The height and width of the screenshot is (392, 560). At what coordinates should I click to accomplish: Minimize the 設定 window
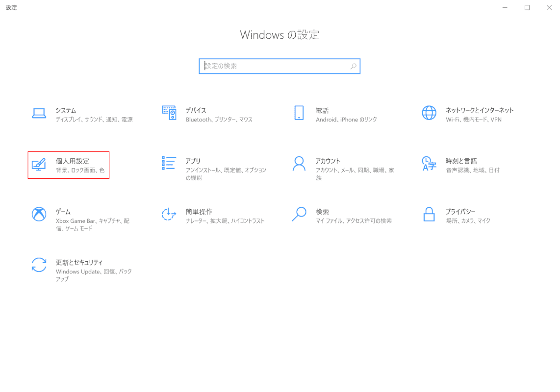[x=505, y=7]
